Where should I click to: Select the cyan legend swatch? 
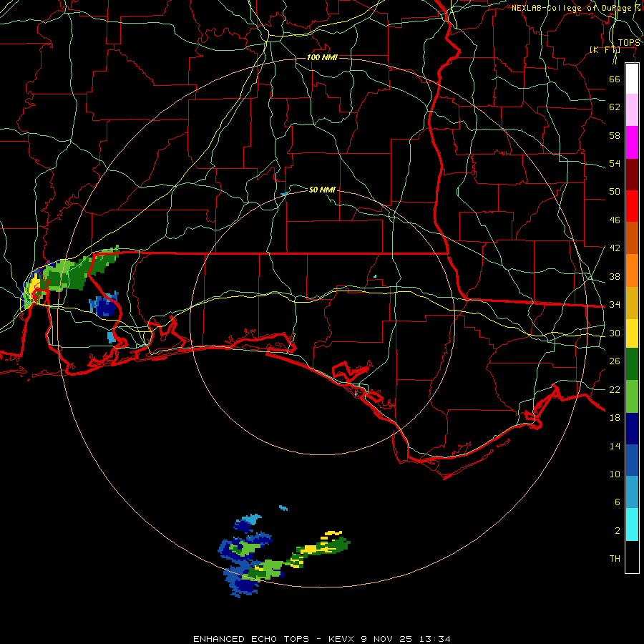[x=632, y=525]
